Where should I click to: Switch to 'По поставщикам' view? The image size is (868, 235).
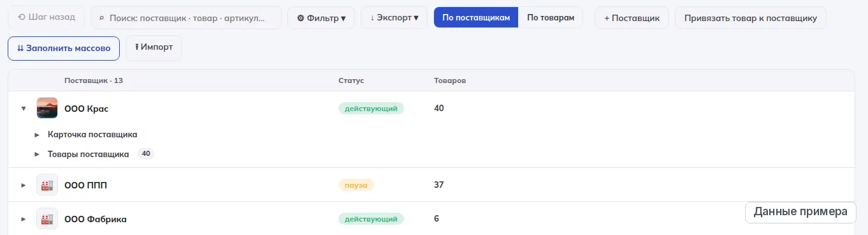pos(476,18)
